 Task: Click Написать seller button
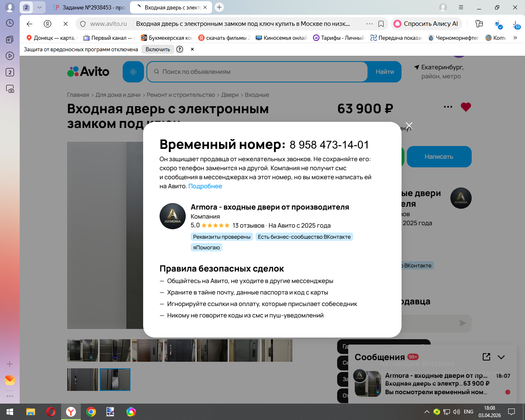click(439, 157)
